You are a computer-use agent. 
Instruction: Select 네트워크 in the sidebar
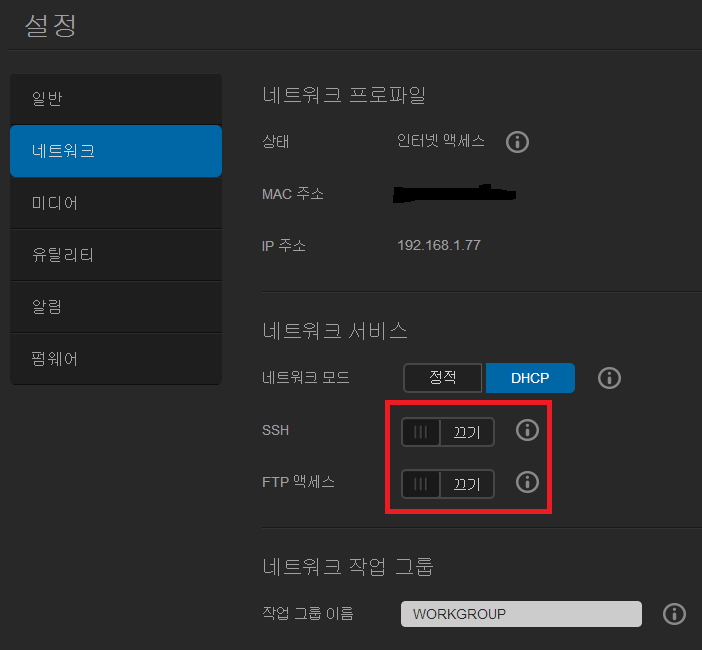click(x=115, y=151)
